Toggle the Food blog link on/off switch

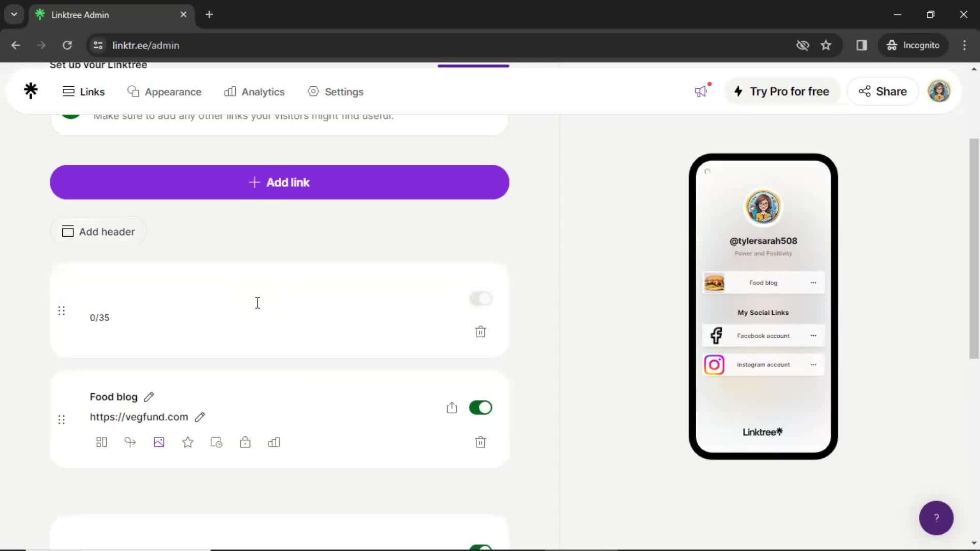482,407
